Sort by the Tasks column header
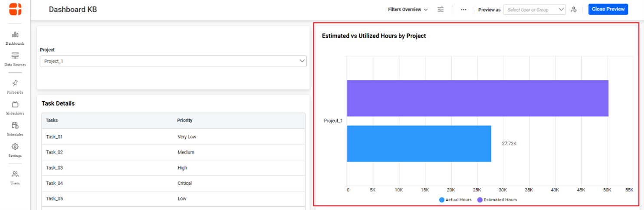 52,120
